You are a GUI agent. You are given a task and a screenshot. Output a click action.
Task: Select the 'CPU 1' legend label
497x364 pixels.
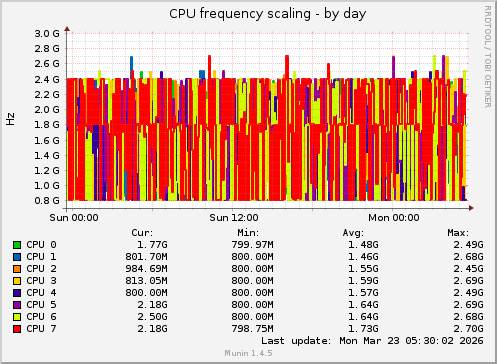click(x=41, y=257)
